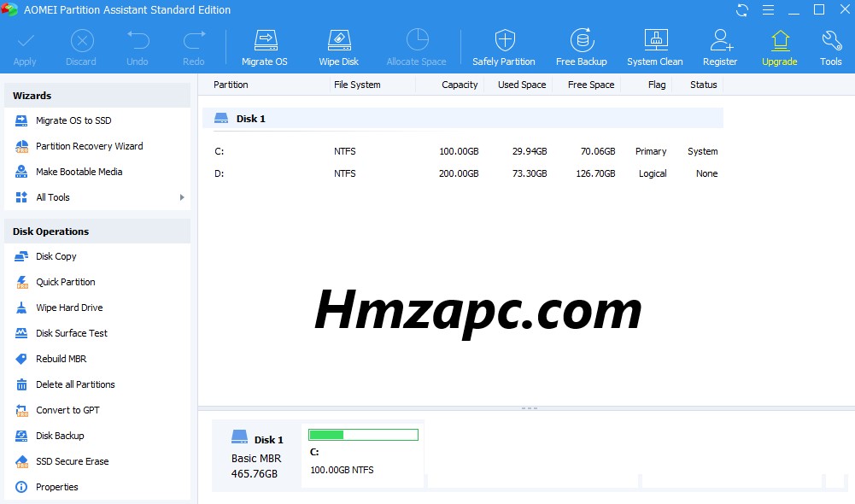Viewport: 855px width, 504px height.
Task: Sort by the Capacity column header
Action: coord(460,85)
